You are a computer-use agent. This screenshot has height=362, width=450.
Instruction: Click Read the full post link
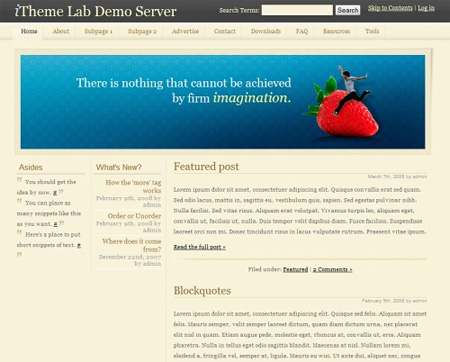[x=199, y=247]
